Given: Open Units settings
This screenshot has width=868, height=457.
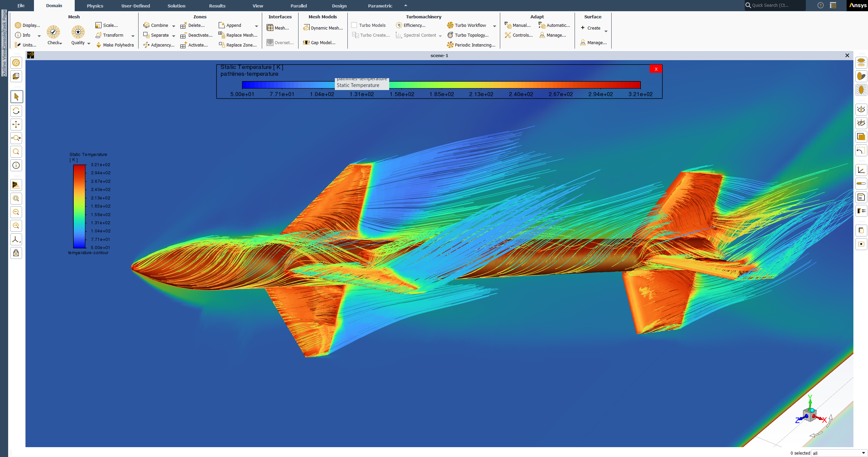Looking at the screenshot, I should (x=25, y=45).
